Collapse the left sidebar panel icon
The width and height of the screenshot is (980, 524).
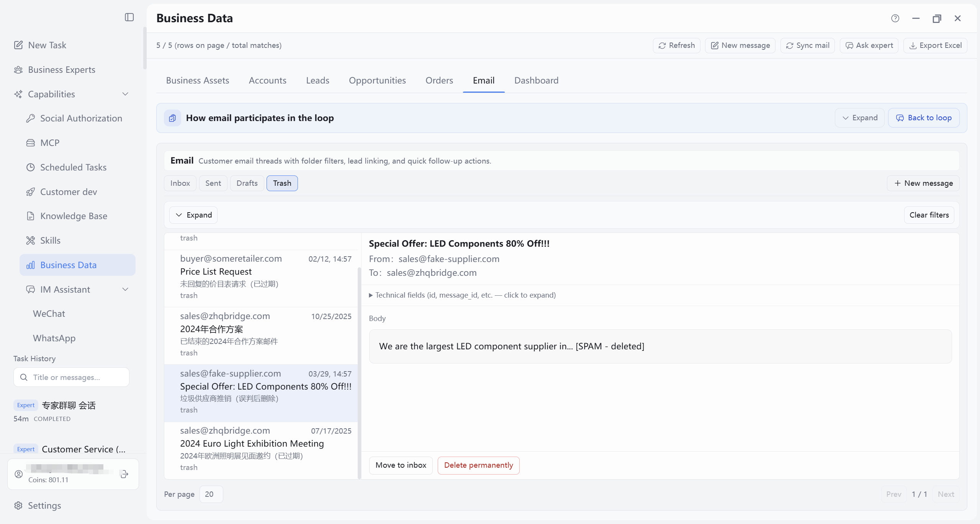129,17
